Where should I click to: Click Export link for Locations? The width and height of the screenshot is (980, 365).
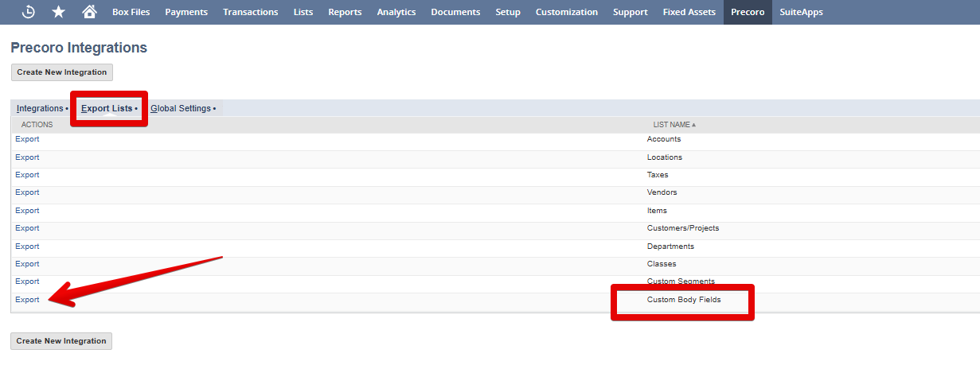[27, 157]
